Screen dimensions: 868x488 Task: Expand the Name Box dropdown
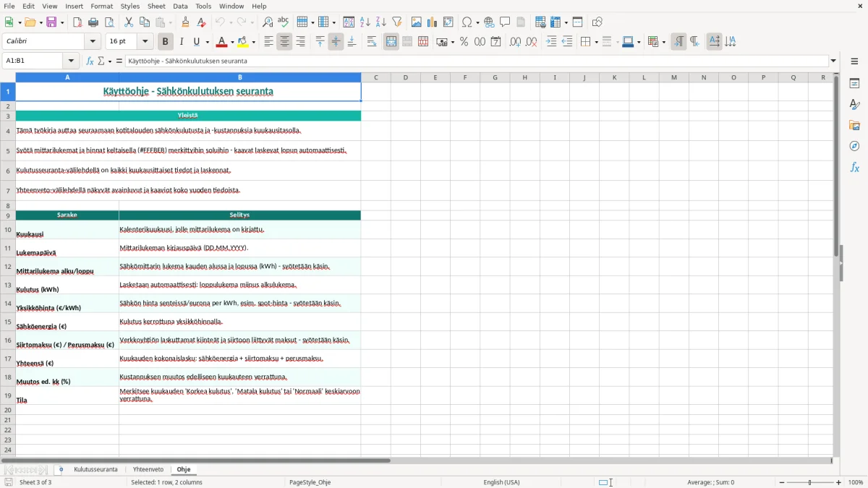click(x=71, y=61)
